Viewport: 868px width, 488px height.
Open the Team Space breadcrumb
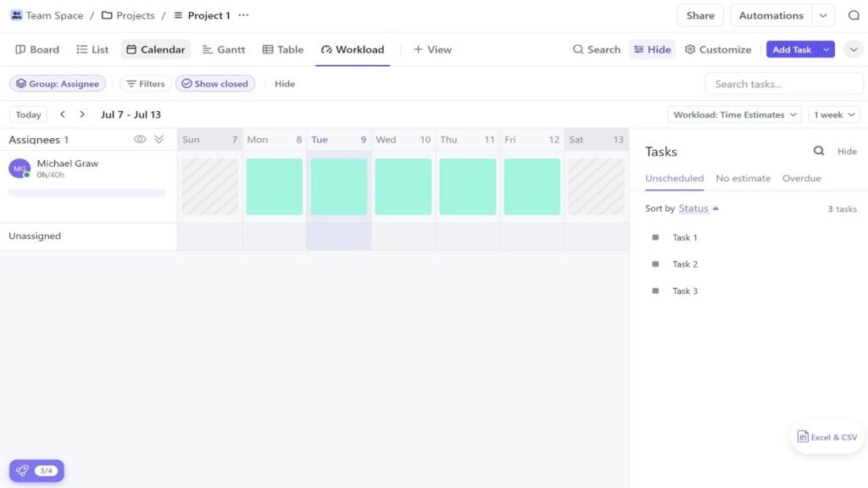coord(47,15)
